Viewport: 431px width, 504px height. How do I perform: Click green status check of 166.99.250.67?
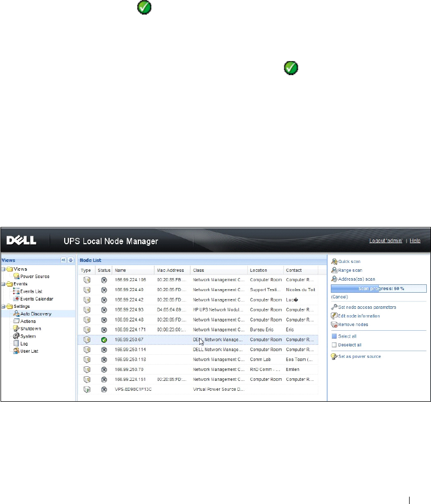[x=104, y=340]
